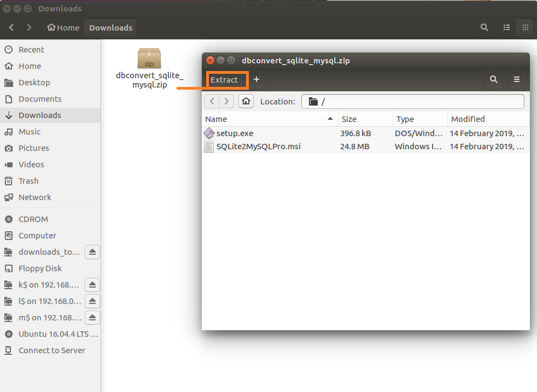Go back in archive manager navigation
Screen dimensions: 537x392
(x=212, y=101)
